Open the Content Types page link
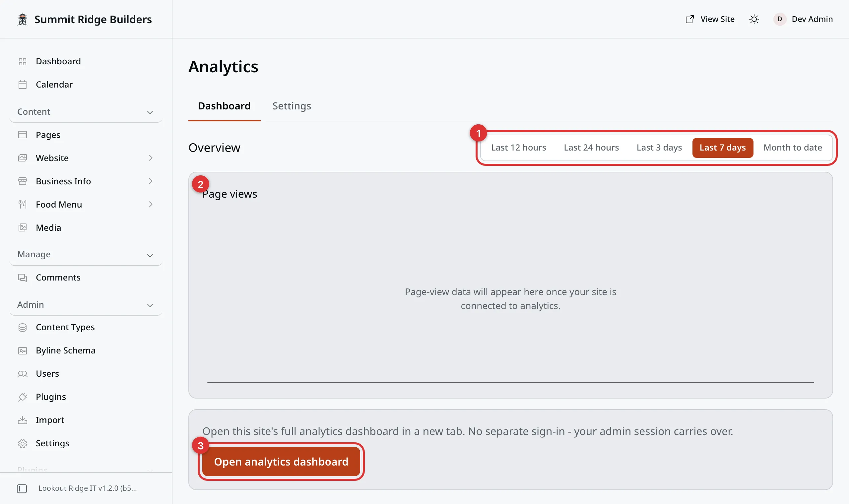 coord(86,327)
